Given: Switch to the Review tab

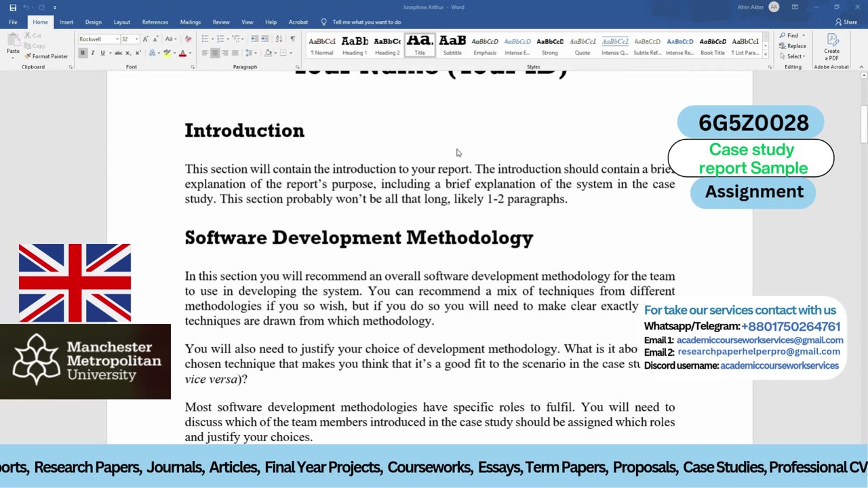Looking at the screenshot, I should (x=221, y=22).
